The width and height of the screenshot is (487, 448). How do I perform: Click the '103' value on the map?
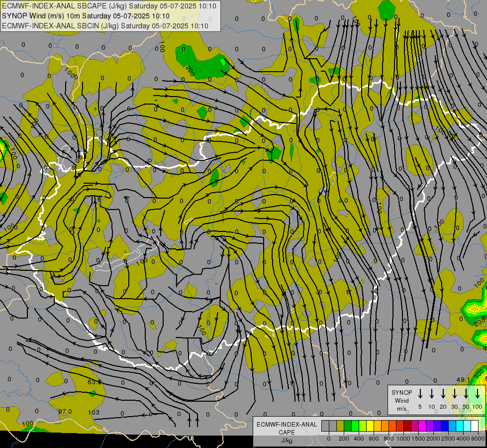pos(94,413)
